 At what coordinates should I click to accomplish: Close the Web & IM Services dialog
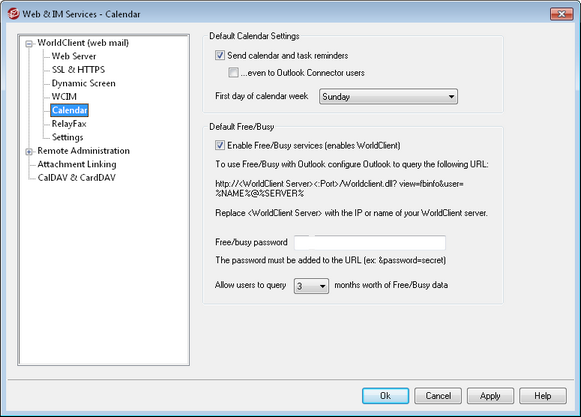(561, 14)
